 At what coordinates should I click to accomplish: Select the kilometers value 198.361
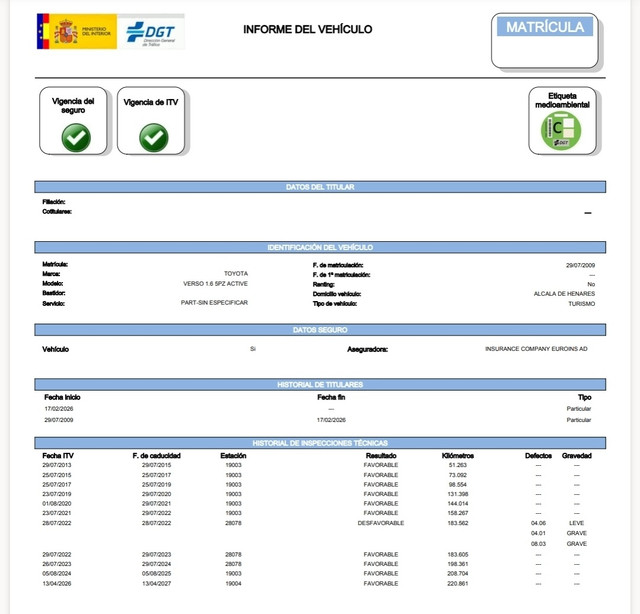(458, 564)
